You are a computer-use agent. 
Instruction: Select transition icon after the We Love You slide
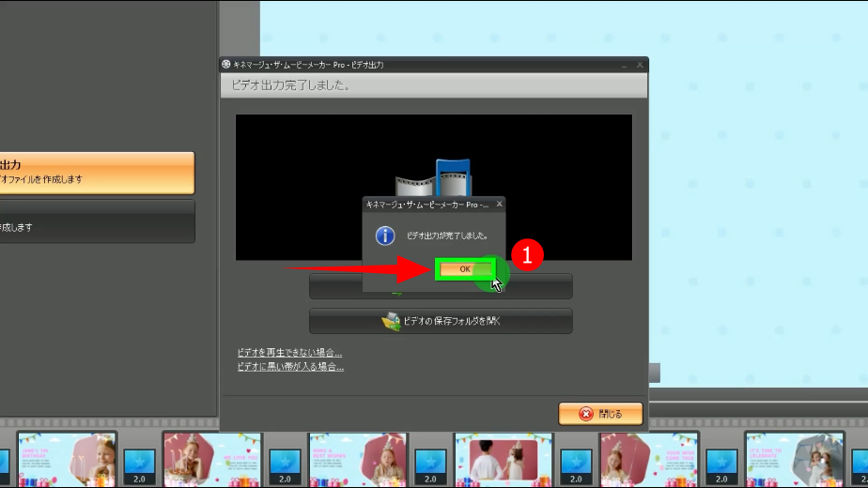coord(285,463)
